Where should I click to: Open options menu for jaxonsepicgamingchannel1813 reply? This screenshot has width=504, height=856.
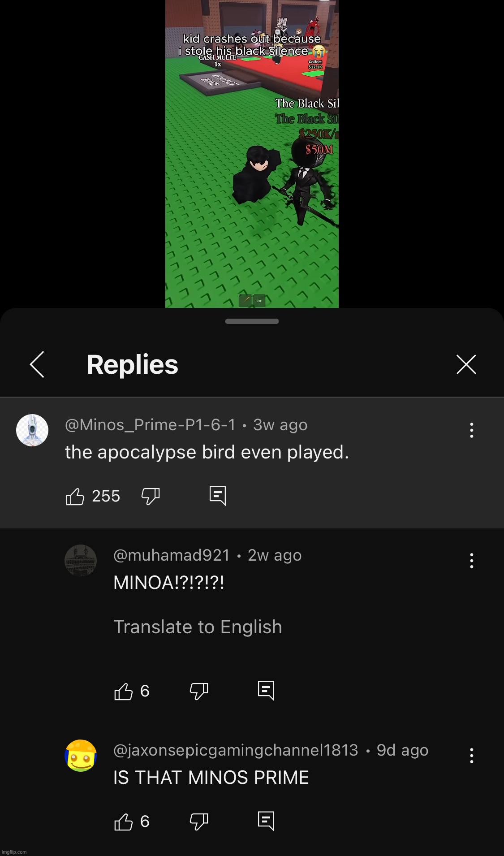pos(472,756)
